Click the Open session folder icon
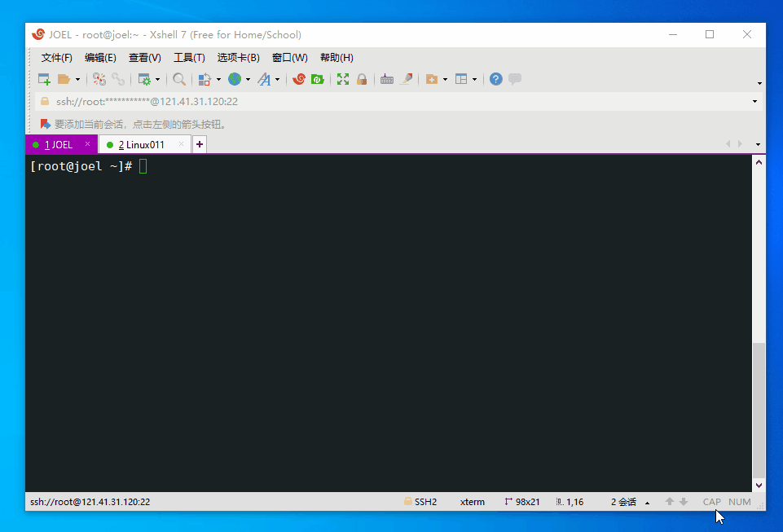This screenshot has height=532, width=783. coord(64,79)
